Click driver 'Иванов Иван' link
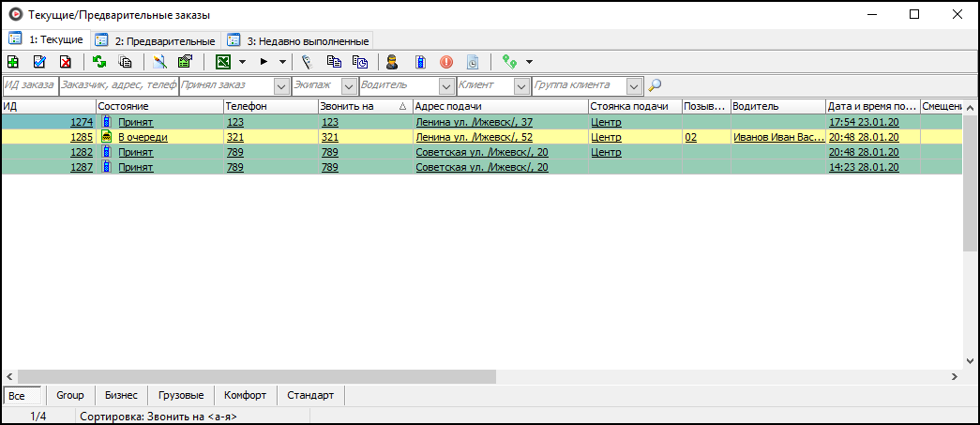The width and height of the screenshot is (980, 425). (x=777, y=137)
